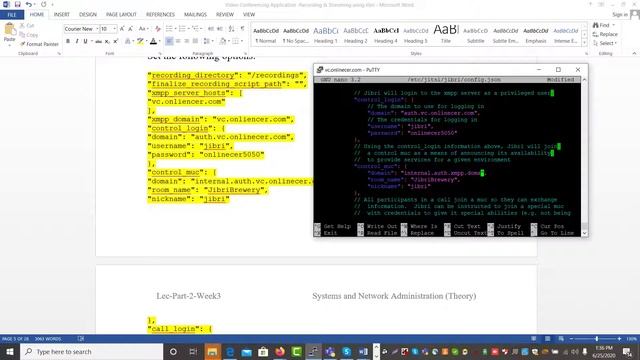This screenshot has height=360, width=640.
Task: Switch to the DESIGN tab
Action: (88, 15)
